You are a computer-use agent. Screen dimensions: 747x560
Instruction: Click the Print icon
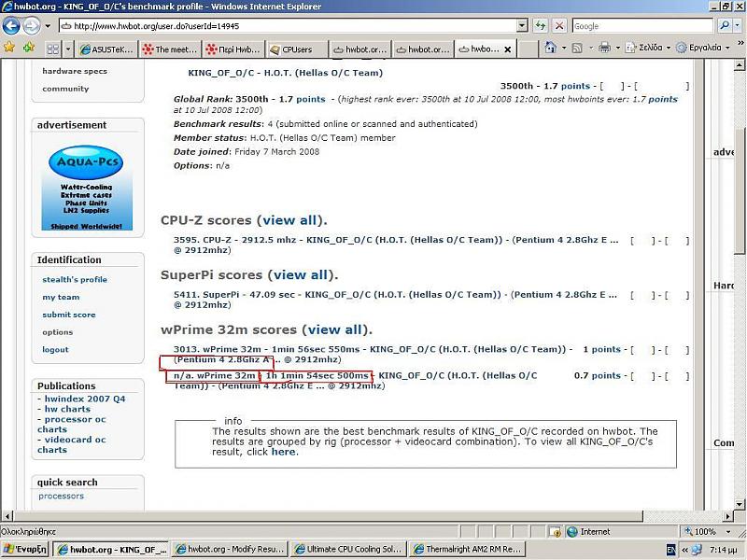click(x=604, y=48)
